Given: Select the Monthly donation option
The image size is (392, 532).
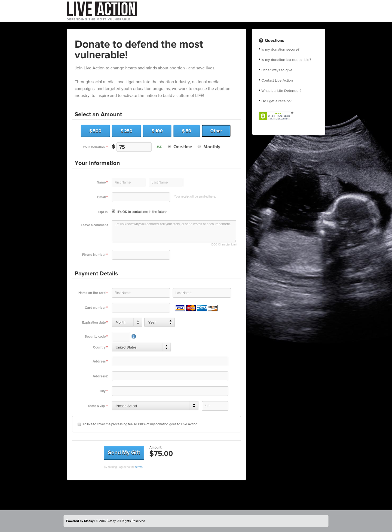Looking at the screenshot, I should point(199,147).
